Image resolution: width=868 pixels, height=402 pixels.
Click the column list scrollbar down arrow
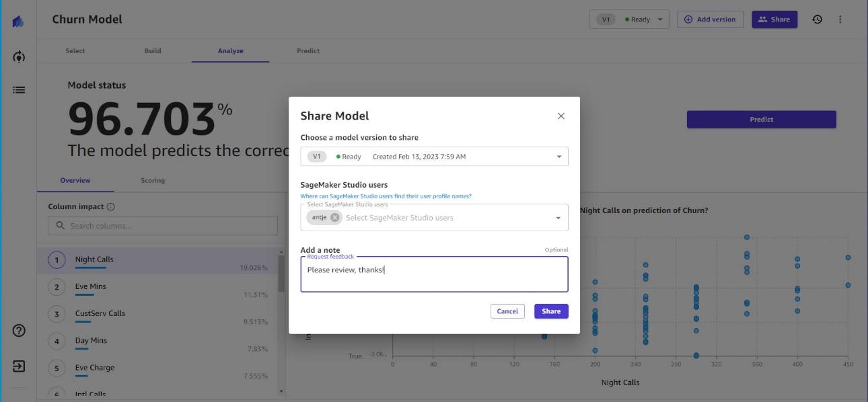coord(281,391)
